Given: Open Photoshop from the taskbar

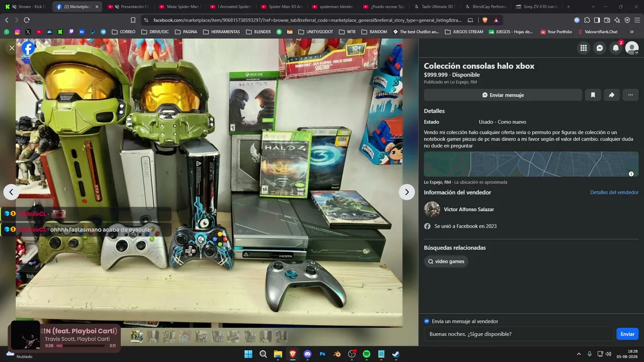Looking at the screenshot, I should point(323,354).
